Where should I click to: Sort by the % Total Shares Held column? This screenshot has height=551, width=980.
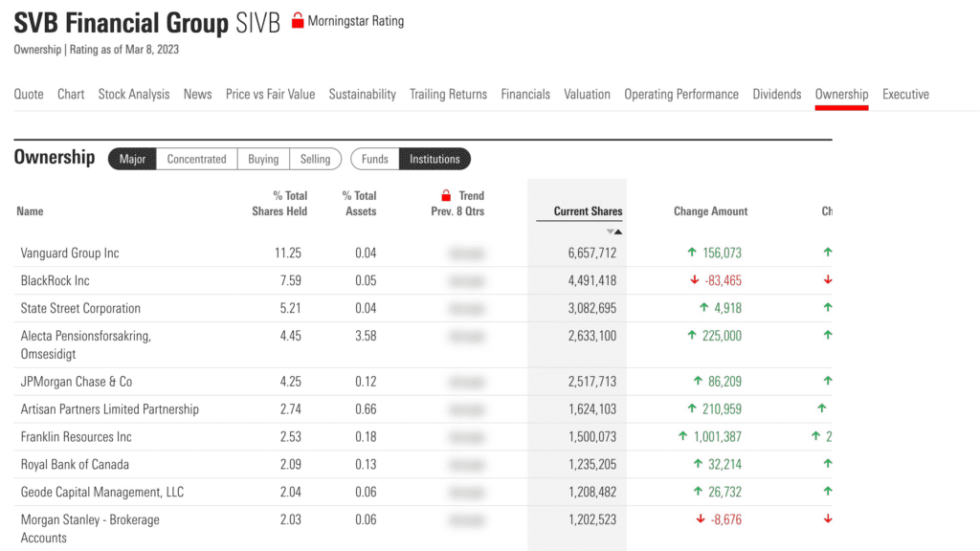click(279, 203)
